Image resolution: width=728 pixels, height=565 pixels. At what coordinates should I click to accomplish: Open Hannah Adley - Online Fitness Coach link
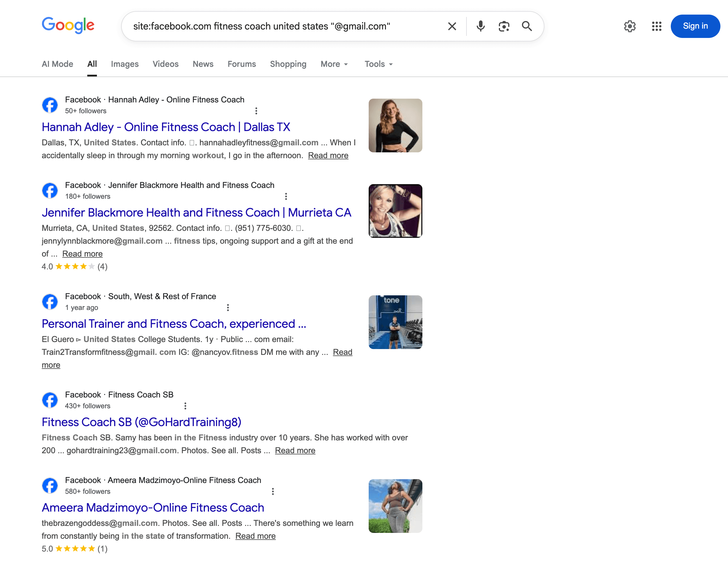coord(166,127)
